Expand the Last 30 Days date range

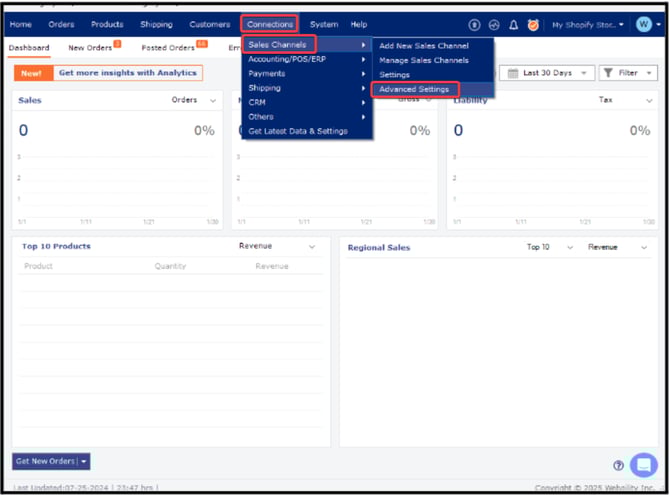coord(544,73)
